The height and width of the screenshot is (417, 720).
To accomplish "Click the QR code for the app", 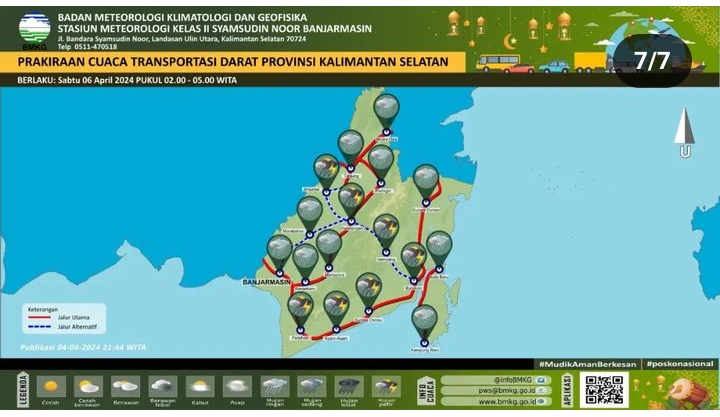I will pyautogui.click(x=605, y=389).
